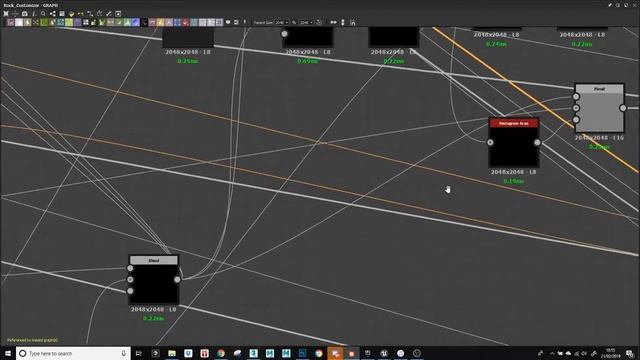Add a Warp node from the toolbar

tap(194, 22)
